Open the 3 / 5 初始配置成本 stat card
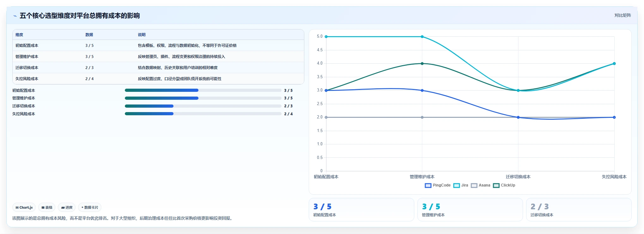The image size is (644, 234). [x=361, y=210]
